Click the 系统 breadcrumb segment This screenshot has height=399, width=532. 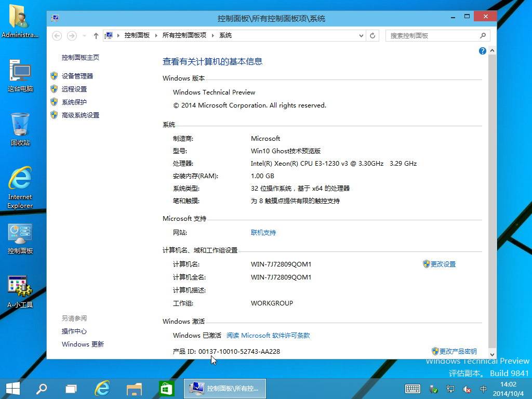pyautogui.click(x=225, y=35)
